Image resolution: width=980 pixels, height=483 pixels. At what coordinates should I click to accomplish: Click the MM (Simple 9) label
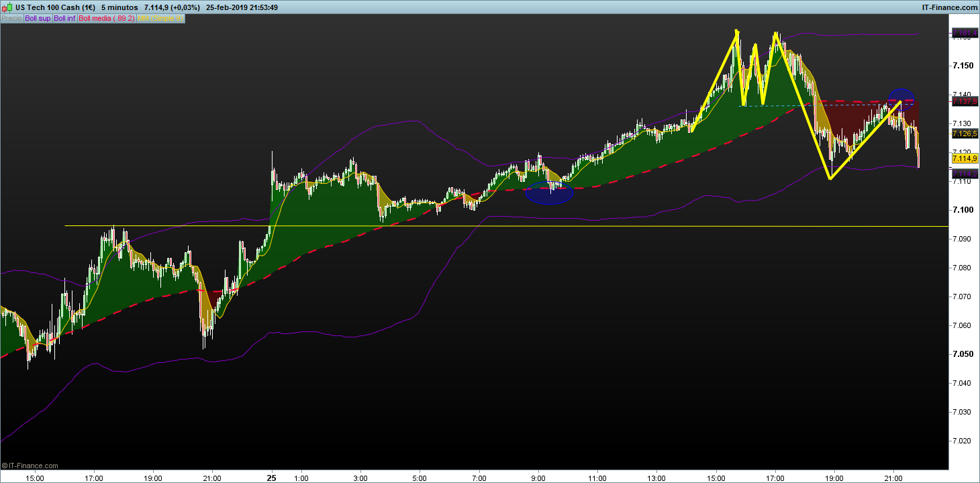tap(160, 19)
